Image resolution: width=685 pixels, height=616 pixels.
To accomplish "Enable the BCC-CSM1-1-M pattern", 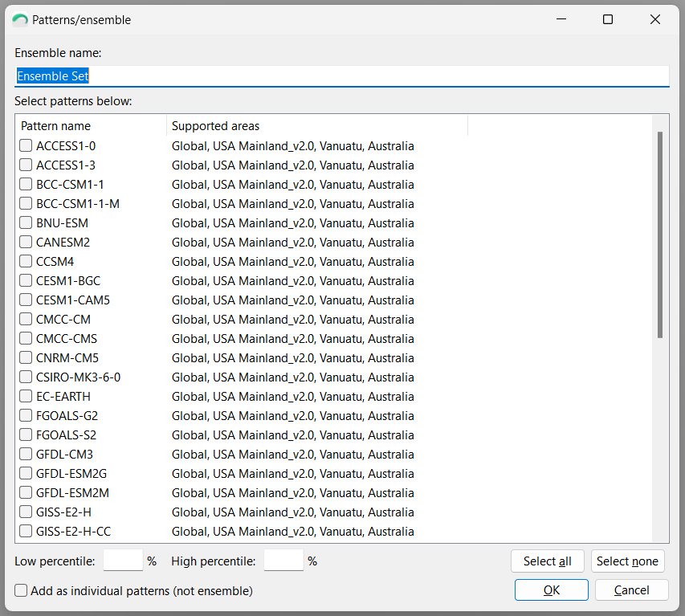I will click(x=26, y=203).
